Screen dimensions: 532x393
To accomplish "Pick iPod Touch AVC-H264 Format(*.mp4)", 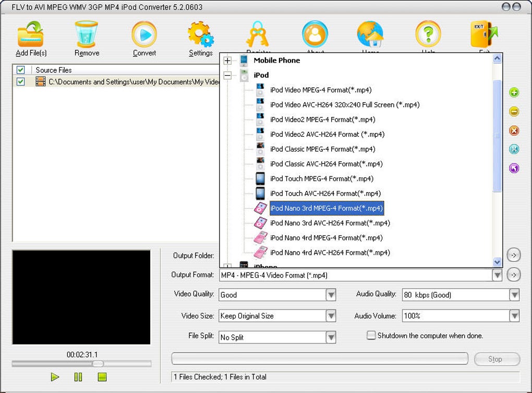I will tap(325, 194).
